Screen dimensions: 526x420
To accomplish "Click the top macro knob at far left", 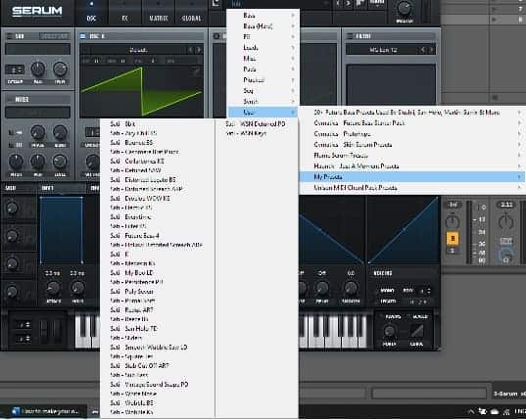I will coord(12,208).
